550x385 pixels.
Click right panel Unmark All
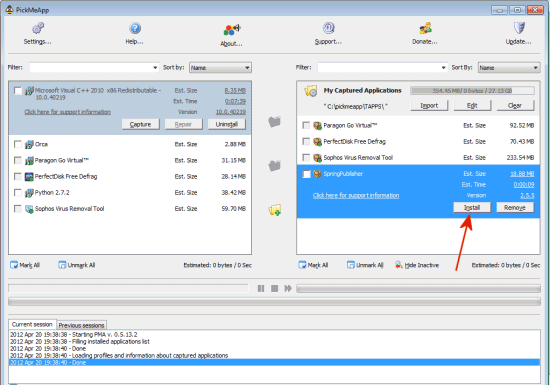pos(365,265)
